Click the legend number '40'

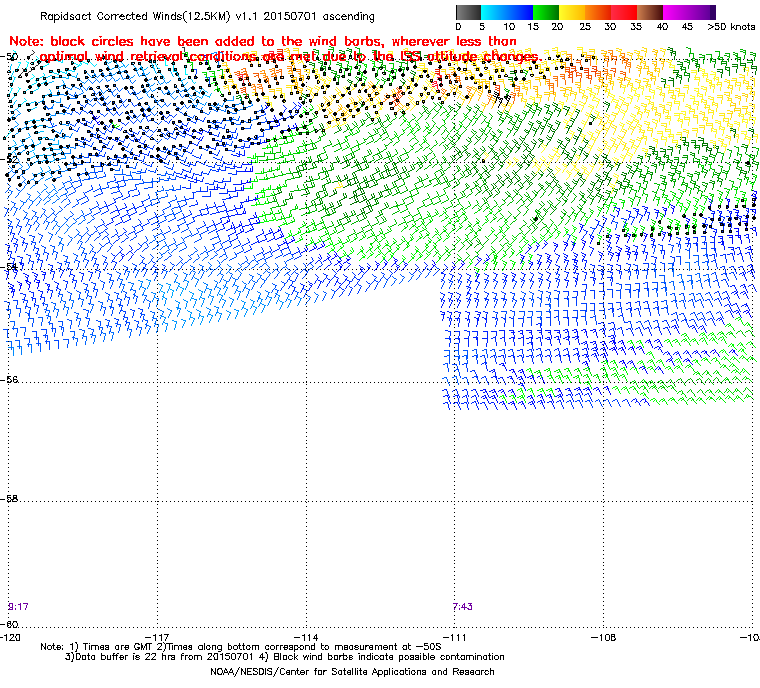(x=663, y=27)
